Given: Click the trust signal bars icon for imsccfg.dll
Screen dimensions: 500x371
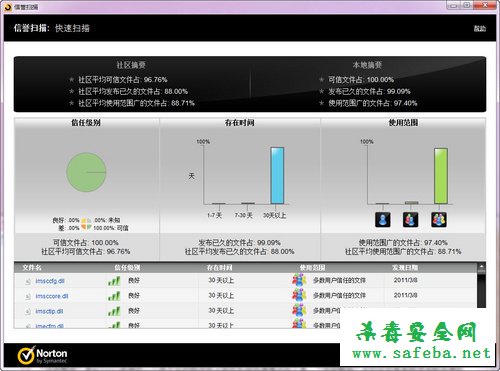Looking at the screenshot, I should 114,281.
